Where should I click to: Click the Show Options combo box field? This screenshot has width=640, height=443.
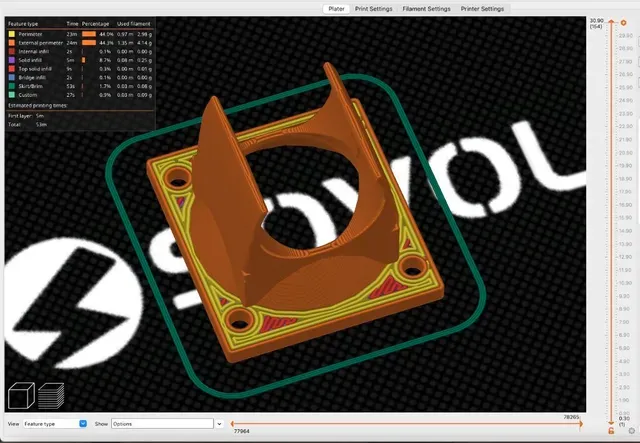[x=162, y=424]
